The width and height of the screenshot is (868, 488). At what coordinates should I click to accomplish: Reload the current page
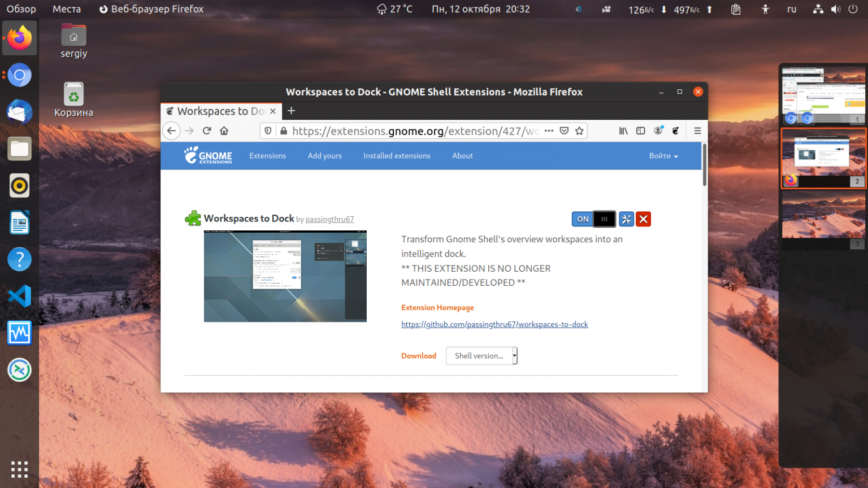tap(207, 130)
